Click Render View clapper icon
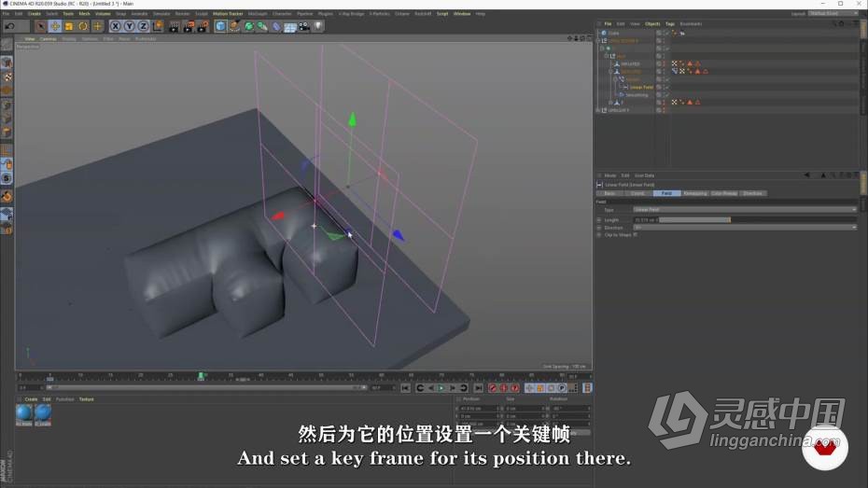Screen dimensions: 868x488 point(174,26)
